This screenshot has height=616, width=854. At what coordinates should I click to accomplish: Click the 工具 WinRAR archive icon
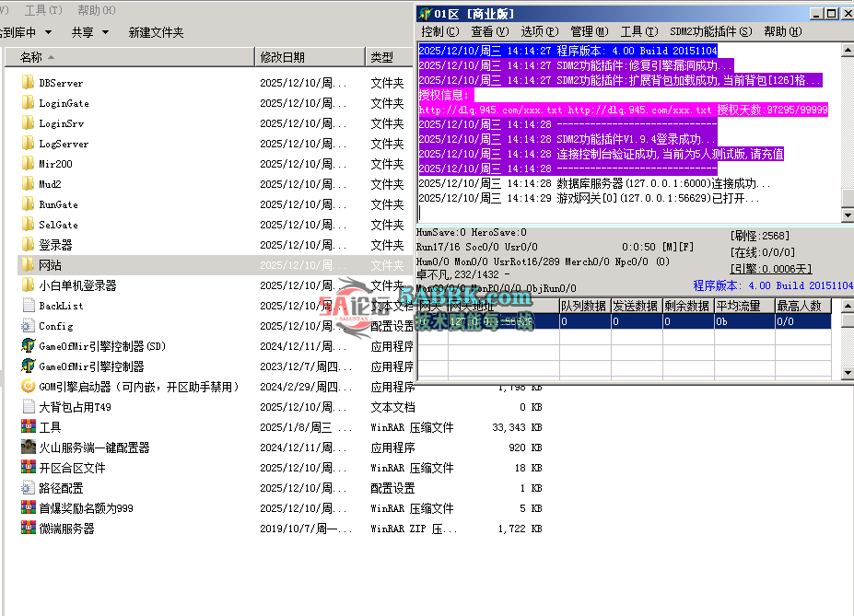point(29,427)
